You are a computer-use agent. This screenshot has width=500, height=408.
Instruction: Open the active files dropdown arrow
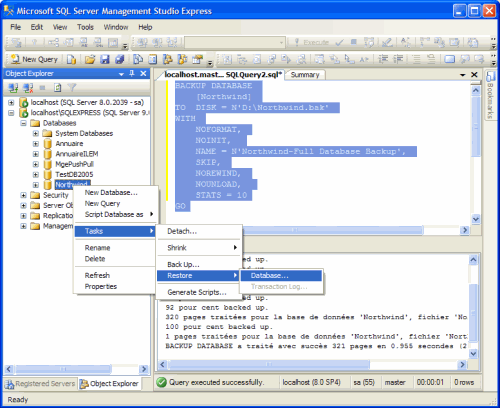[x=463, y=75]
